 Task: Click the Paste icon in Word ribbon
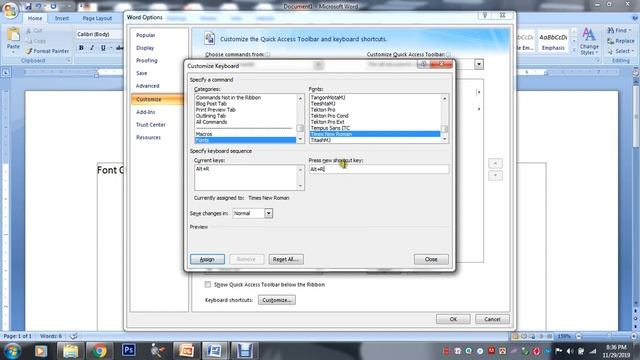[x=13, y=35]
